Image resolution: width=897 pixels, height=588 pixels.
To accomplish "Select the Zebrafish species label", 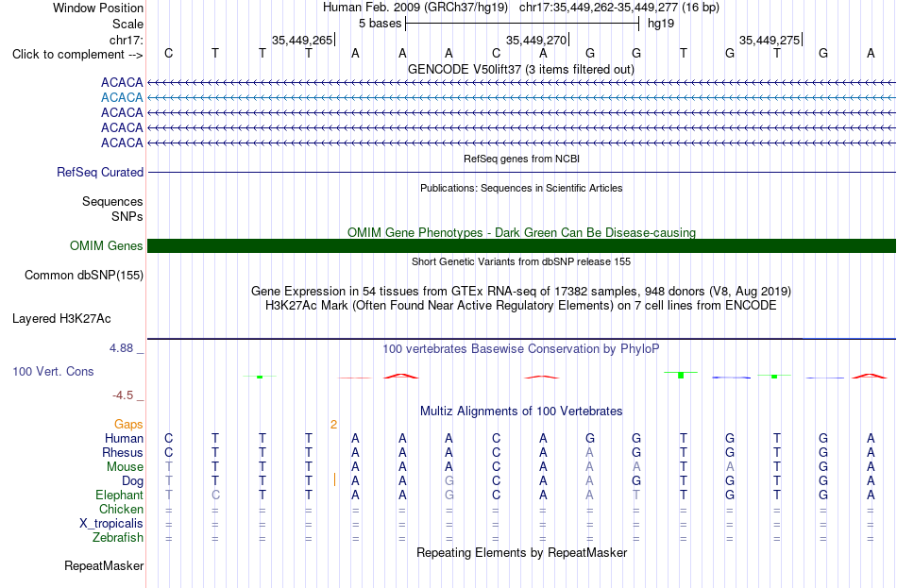I will (118, 538).
